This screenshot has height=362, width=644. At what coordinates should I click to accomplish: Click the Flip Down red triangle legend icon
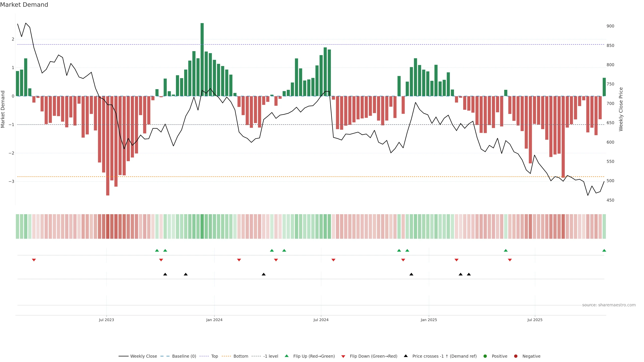pyautogui.click(x=343, y=356)
